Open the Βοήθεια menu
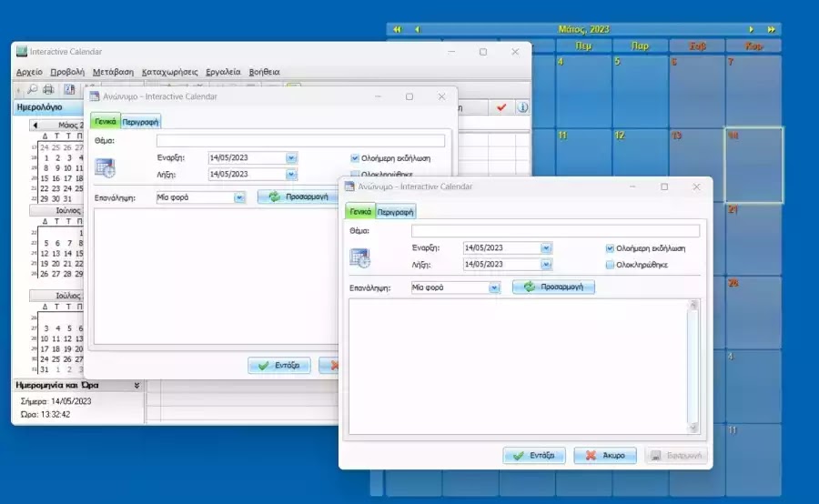 click(x=264, y=72)
